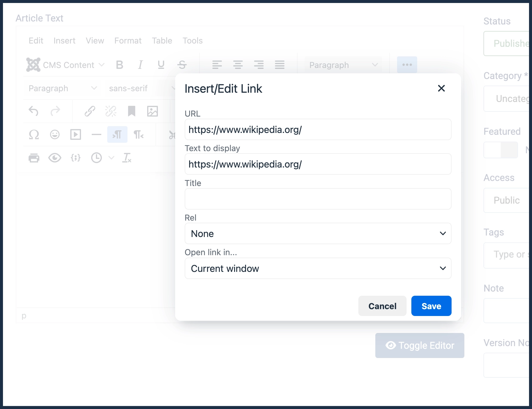Toggle the Featured switch
532x409 pixels.
pos(501,150)
